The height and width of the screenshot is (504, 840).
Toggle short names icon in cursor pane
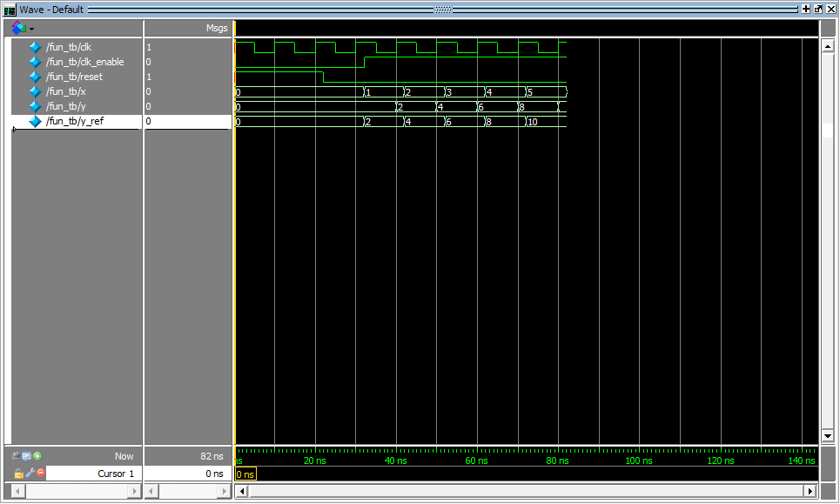coord(16,456)
